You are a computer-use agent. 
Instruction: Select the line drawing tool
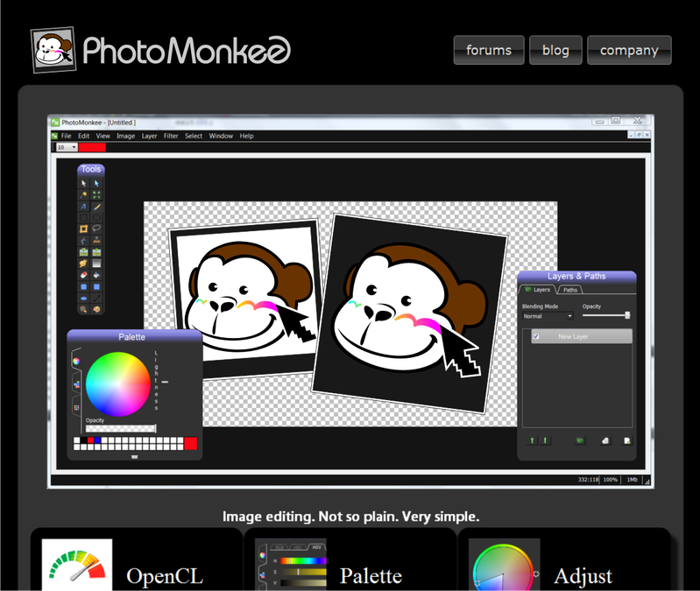(96, 297)
